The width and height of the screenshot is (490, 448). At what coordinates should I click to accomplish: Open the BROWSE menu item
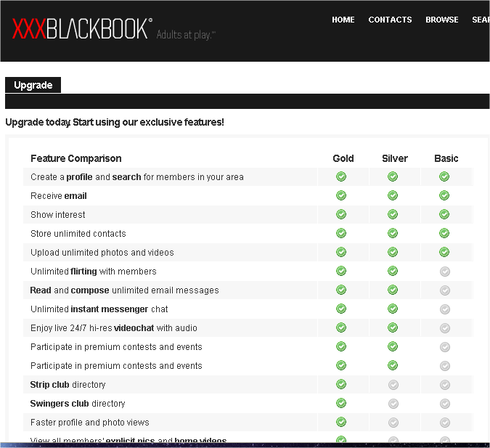coord(442,20)
